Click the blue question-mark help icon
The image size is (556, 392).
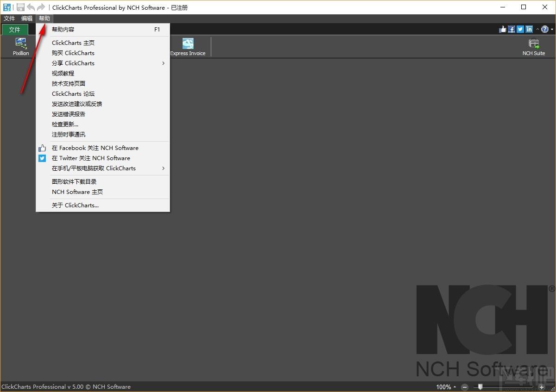[x=545, y=29]
